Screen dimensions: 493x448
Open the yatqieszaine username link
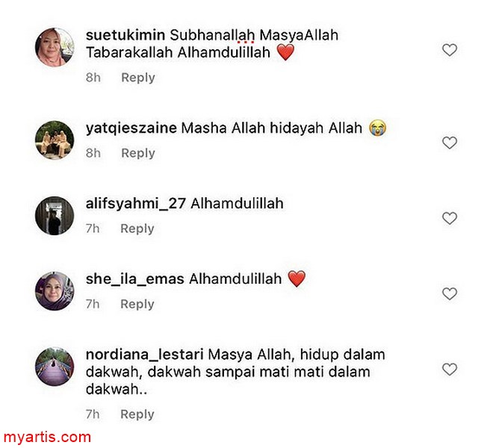tap(131, 128)
